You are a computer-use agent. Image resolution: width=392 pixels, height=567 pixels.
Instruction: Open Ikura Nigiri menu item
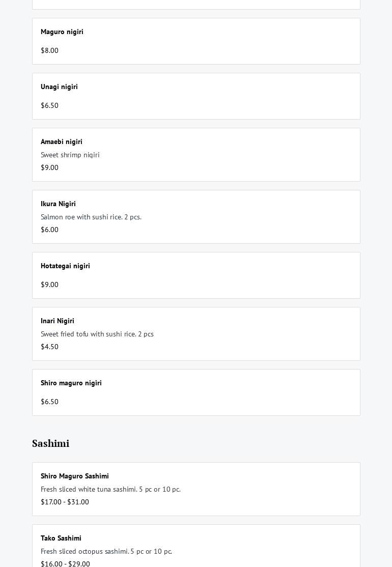pos(196,216)
